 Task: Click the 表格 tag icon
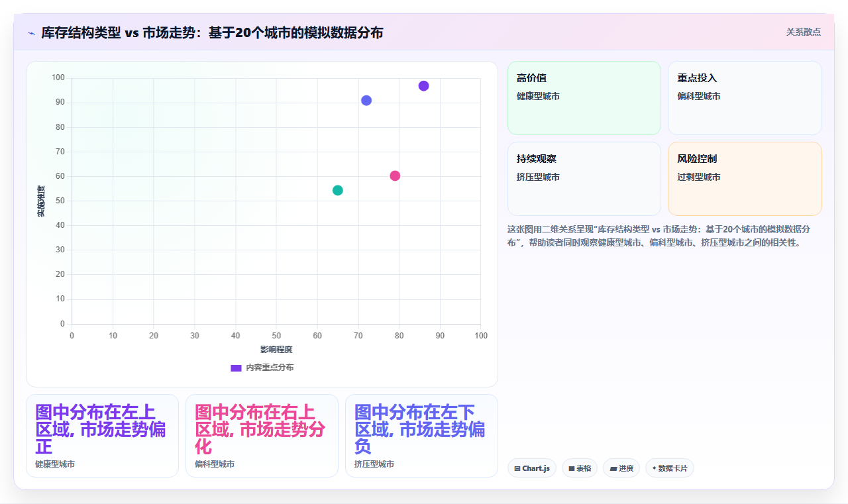572,469
